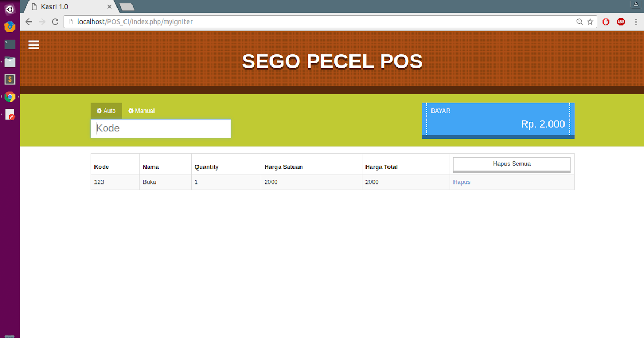Click the zoom magnifier icon in address bar
The height and width of the screenshot is (338, 644).
pyautogui.click(x=580, y=22)
